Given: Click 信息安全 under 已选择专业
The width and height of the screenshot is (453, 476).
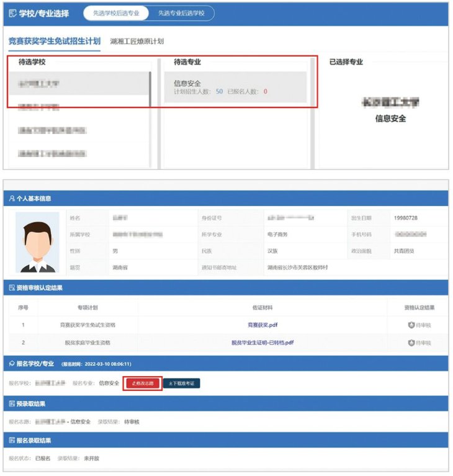Looking at the screenshot, I should (390, 119).
